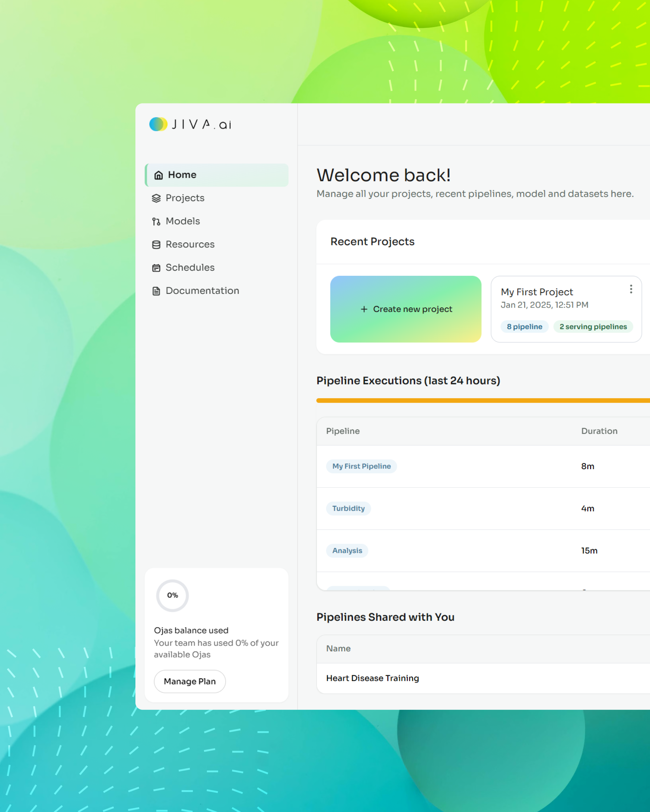Click the Resources database icon
This screenshot has height=812, width=650.
[x=156, y=245]
